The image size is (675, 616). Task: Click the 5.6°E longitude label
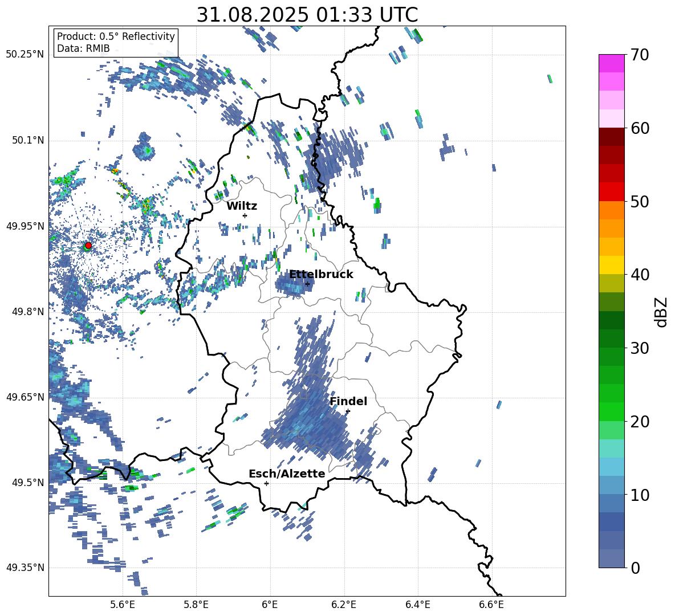(x=123, y=605)
